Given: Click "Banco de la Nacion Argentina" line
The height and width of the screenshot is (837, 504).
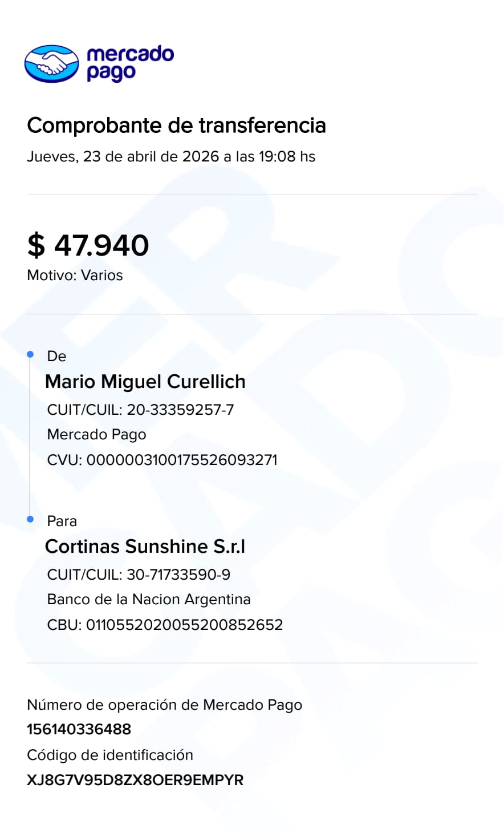Looking at the screenshot, I should point(149,599).
